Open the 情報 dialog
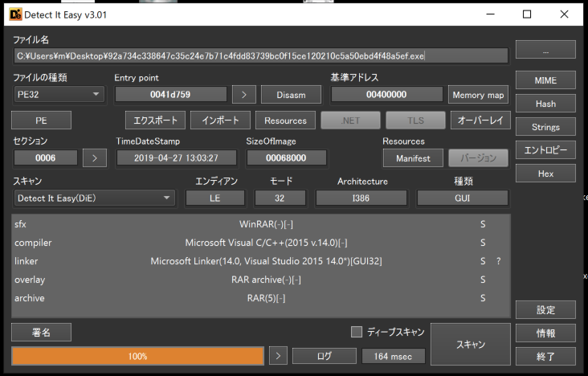The width and height of the screenshot is (588, 376). click(x=545, y=333)
